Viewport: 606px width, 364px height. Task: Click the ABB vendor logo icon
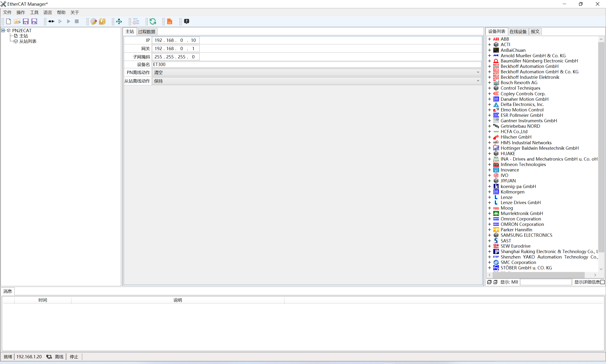click(496, 39)
